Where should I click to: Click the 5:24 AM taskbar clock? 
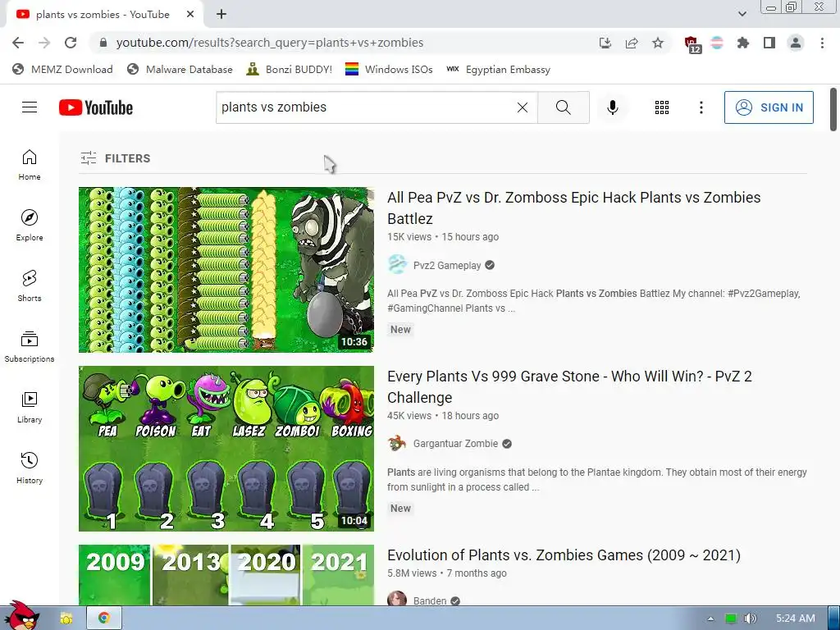pos(796,619)
